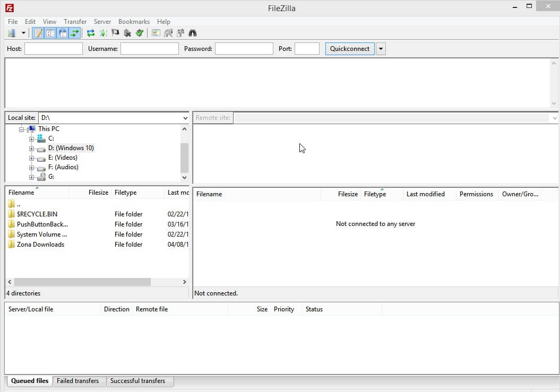Switch to the Failed transfers tab
Viewport: 560px width, 392px height.
click(x=78, y=381)
